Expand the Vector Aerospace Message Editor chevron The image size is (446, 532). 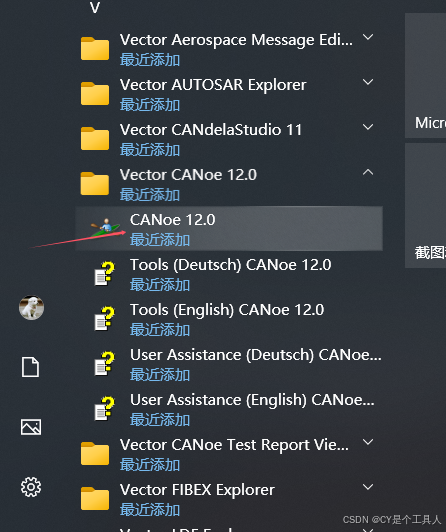point(368,37)
